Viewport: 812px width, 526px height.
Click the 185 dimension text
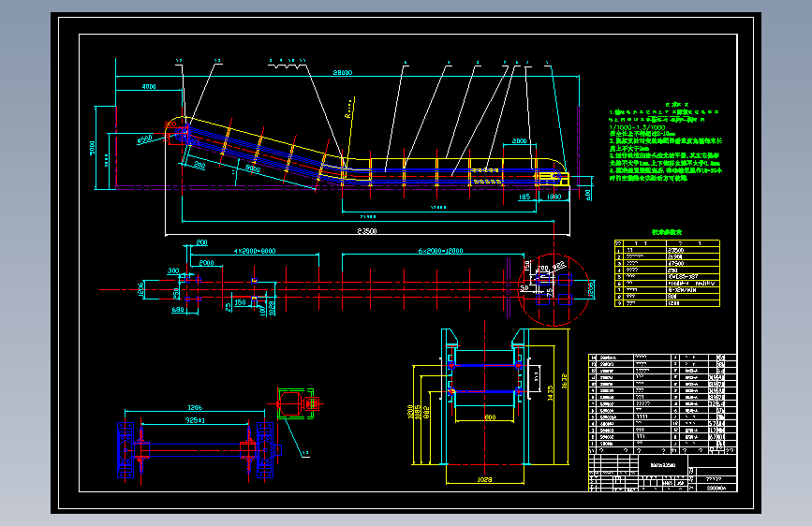[524, 197]
